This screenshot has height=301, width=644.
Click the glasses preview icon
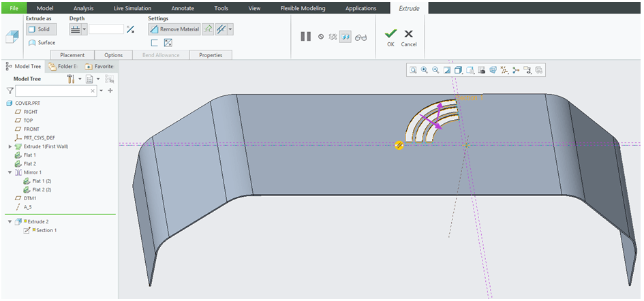[x=361, y=37]
